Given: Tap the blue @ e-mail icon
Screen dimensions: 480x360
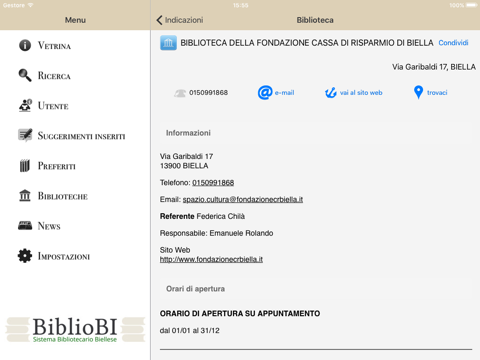Looking at the screenshot, I should [x=265, y=92].
